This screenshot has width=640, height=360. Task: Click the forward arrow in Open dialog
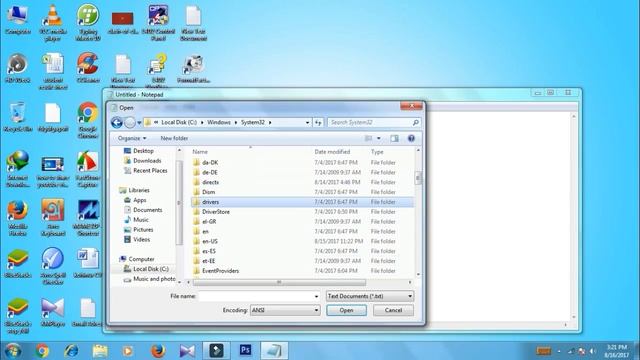tap(130, 122)
